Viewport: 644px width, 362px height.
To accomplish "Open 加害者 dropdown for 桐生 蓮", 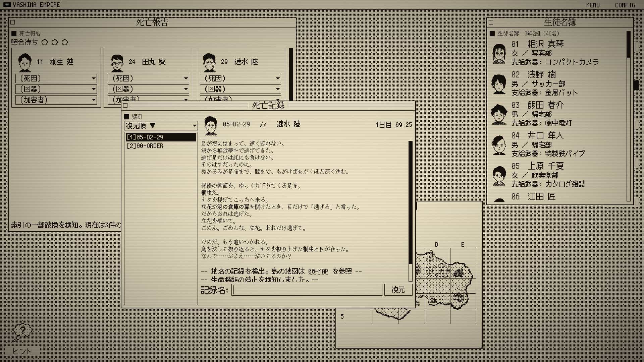I will (x=56, y=100).
